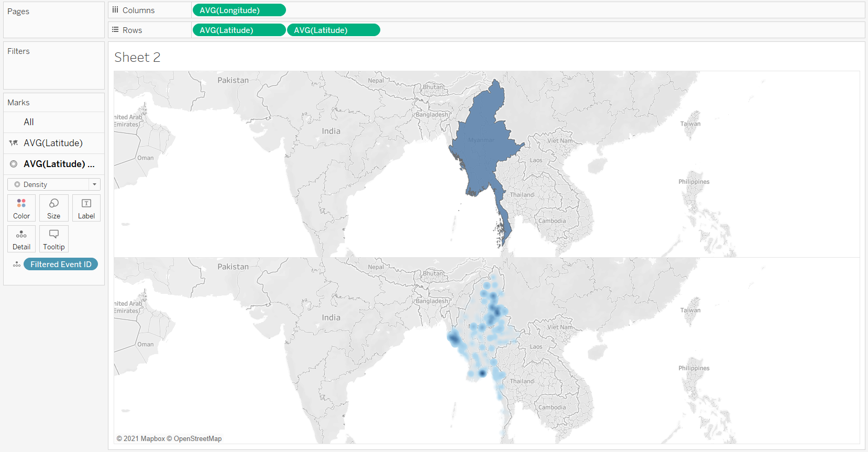Click the Rows shelf icon
Screen dimensions: 868x452
pyautogui.click(x=115, y=30)
